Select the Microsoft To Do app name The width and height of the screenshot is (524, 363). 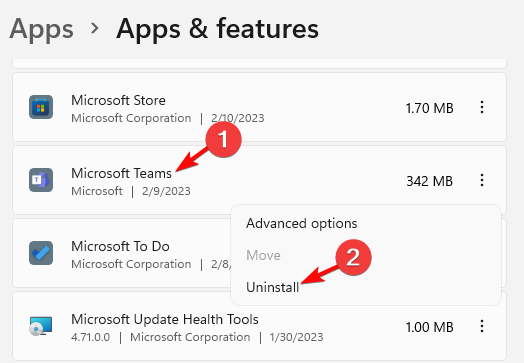click(120, 246)
